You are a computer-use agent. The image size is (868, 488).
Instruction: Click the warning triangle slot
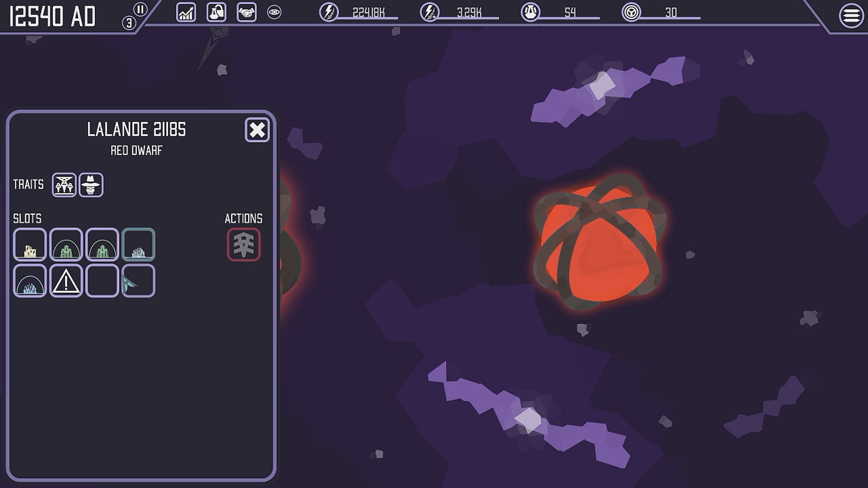pos(66,281)
